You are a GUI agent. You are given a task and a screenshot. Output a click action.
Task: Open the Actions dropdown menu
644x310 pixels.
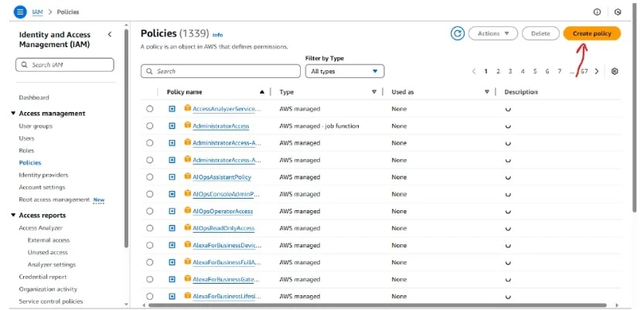493,34
